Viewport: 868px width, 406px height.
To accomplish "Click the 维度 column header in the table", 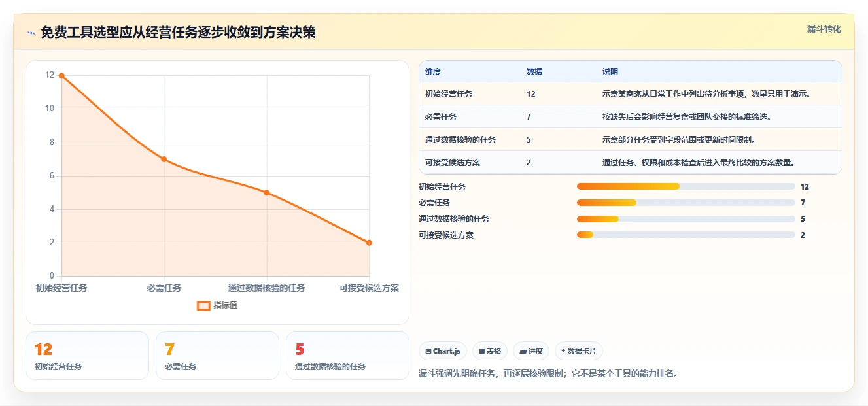I will 433,72.
